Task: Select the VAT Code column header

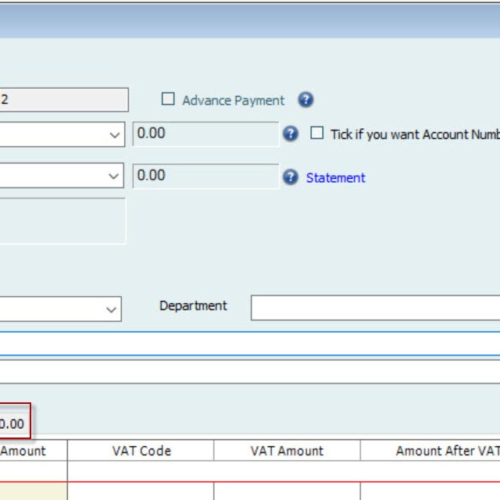Action: click(141, 451)
